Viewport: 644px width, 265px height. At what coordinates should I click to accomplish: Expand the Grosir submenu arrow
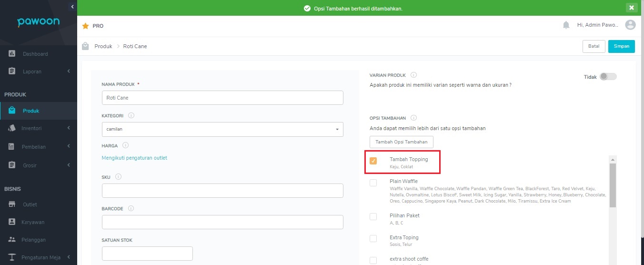(x=69, y=165)
